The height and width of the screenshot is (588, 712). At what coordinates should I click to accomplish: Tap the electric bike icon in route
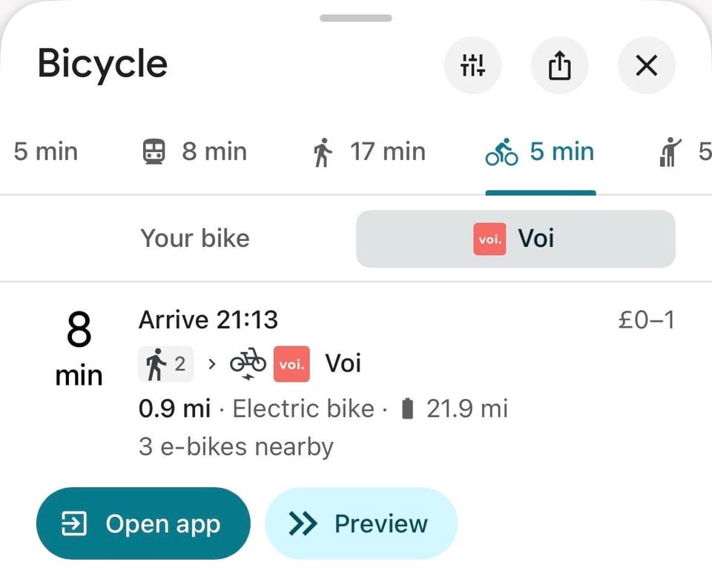(x=248, y=364)
